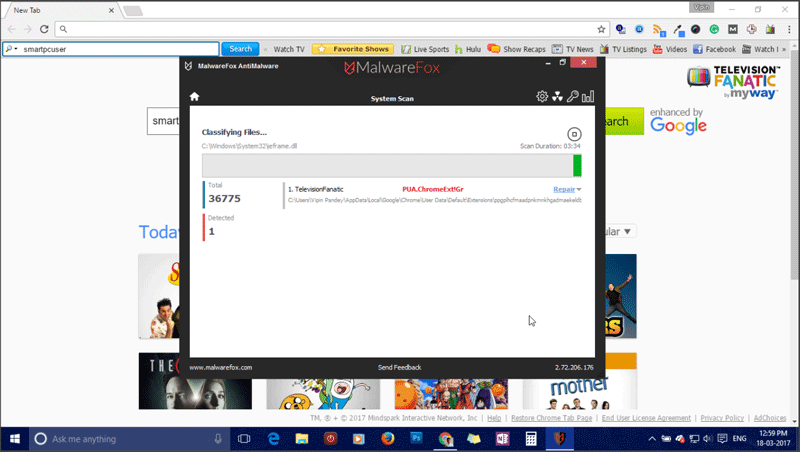
Task: Open Calculator from taskbar
Action: (531, 439)
